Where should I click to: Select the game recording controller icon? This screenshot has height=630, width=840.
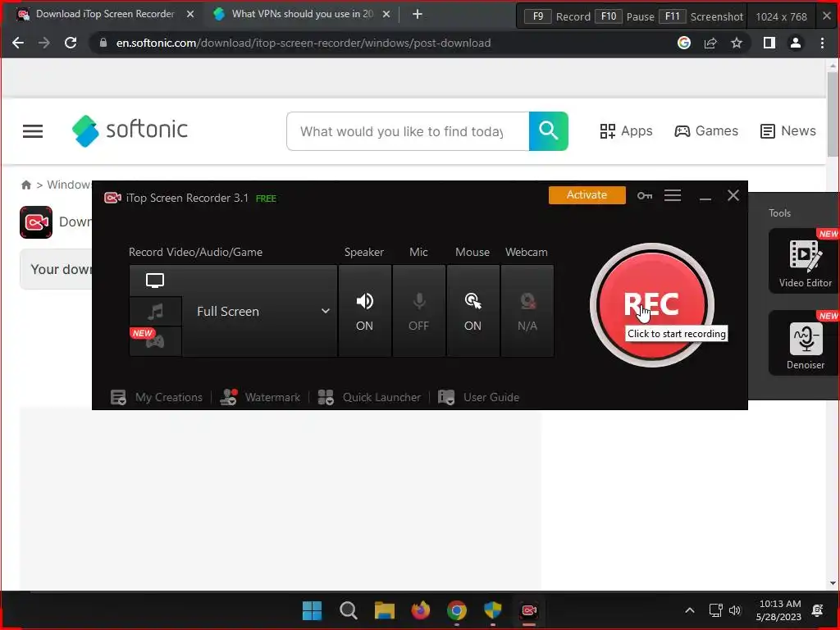(155, 340)
